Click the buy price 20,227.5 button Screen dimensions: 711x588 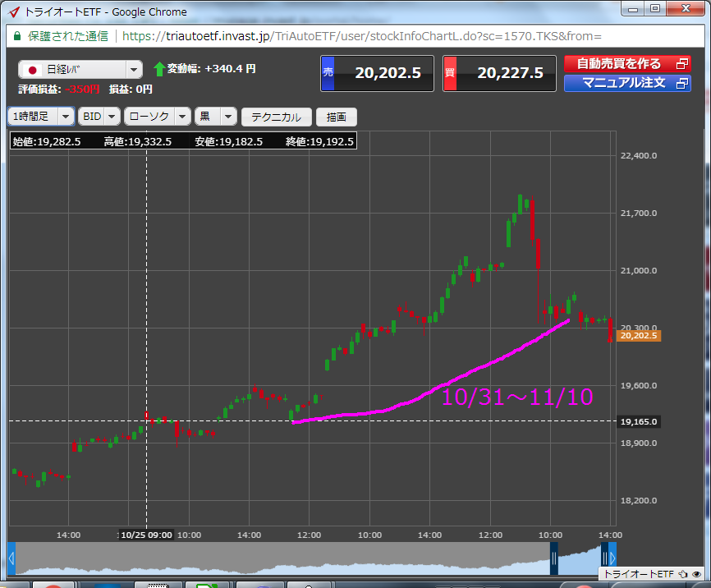[x=499, y=74]
